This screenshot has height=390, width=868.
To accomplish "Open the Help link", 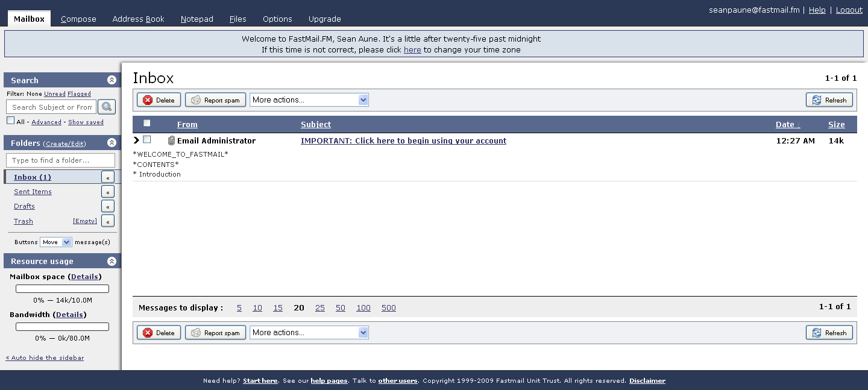I will (x=817, y=10).
